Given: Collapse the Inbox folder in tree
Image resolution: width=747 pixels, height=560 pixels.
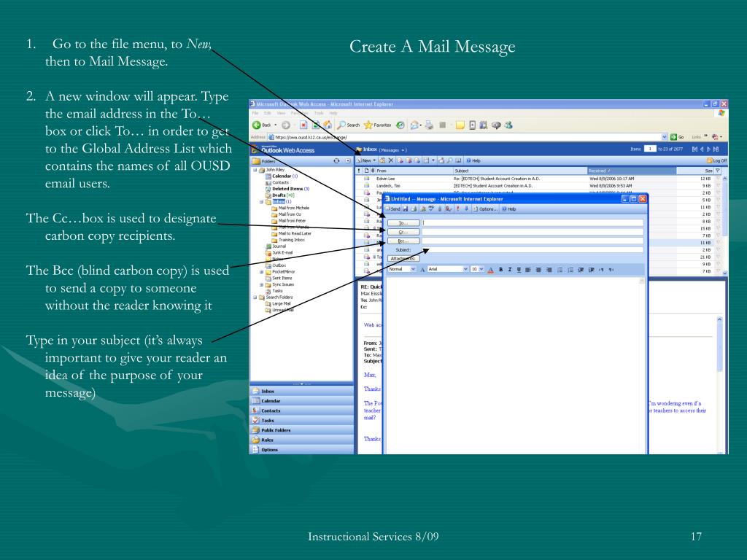Looking at the screenshot, I should point(261,201).
